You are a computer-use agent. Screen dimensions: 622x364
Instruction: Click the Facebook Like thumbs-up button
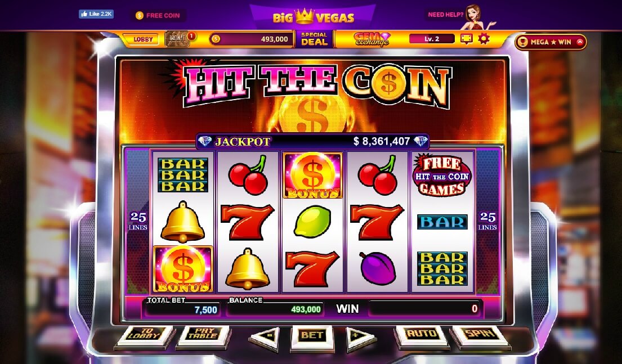click(96, 14)
